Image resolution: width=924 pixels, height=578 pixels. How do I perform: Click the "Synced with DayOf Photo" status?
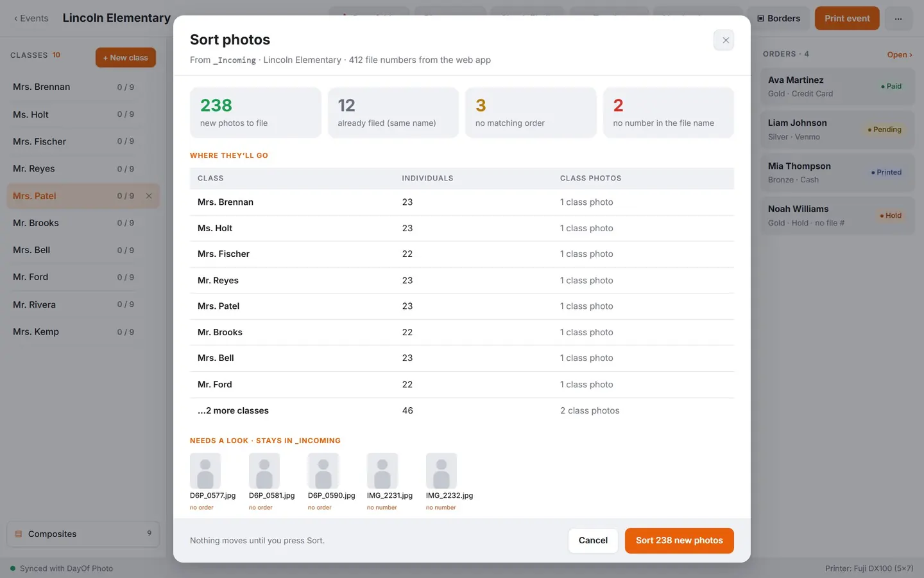(x=62, y=568)
